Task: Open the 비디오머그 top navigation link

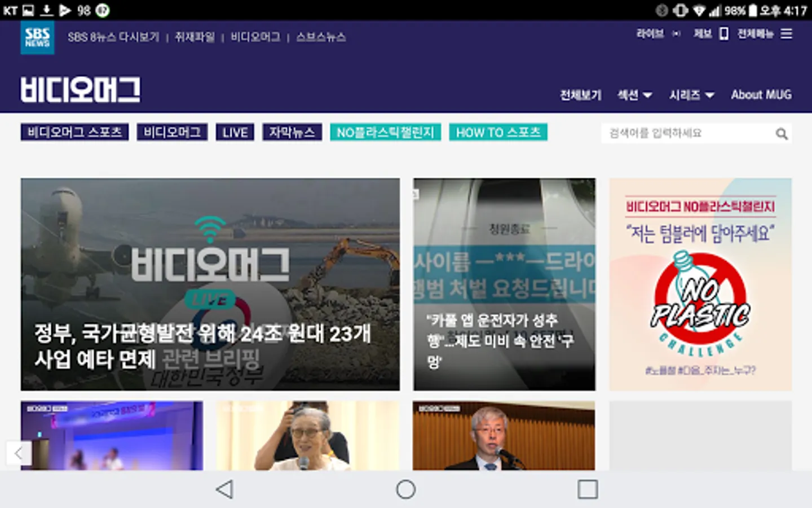Action: point(255,37)
